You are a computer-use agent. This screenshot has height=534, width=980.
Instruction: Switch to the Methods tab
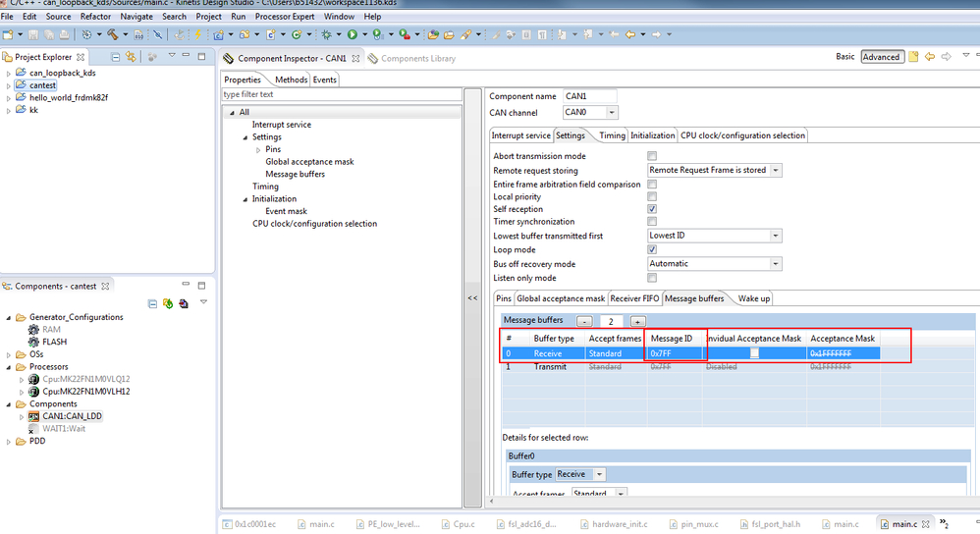291,80
